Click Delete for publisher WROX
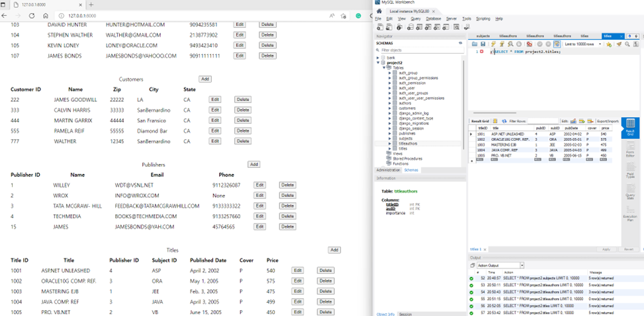 287,195
